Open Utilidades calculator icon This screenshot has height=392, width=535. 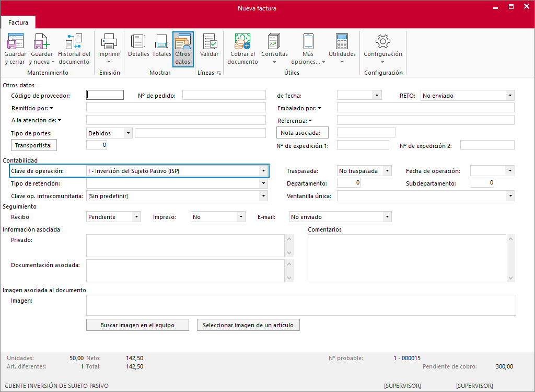point(342,41)
